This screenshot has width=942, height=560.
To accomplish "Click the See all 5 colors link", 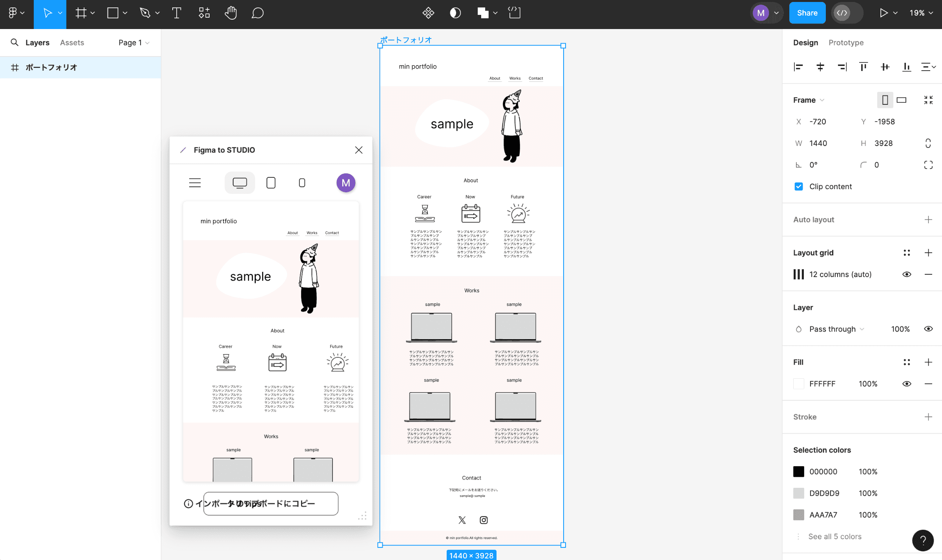I will point(835,536).
